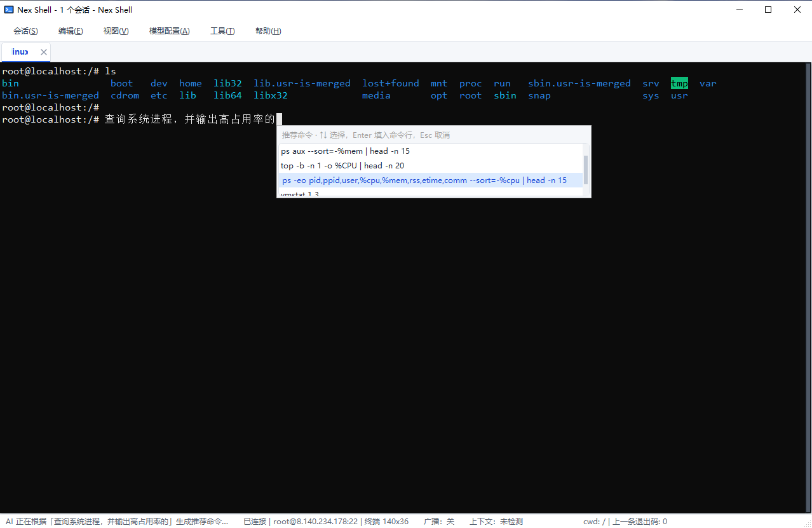Select the inux session tab
The image size is (812, 528).
pyautogui.click(x=20, y=52)
